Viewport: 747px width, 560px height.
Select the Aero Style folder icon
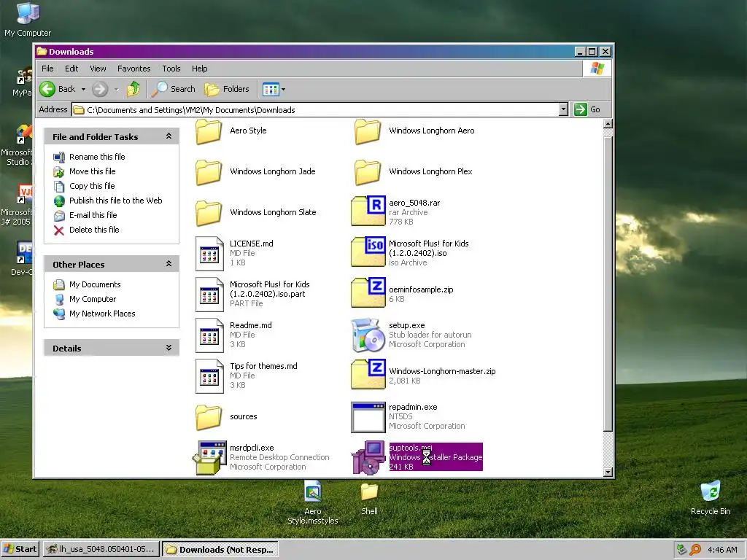point(209,131)
